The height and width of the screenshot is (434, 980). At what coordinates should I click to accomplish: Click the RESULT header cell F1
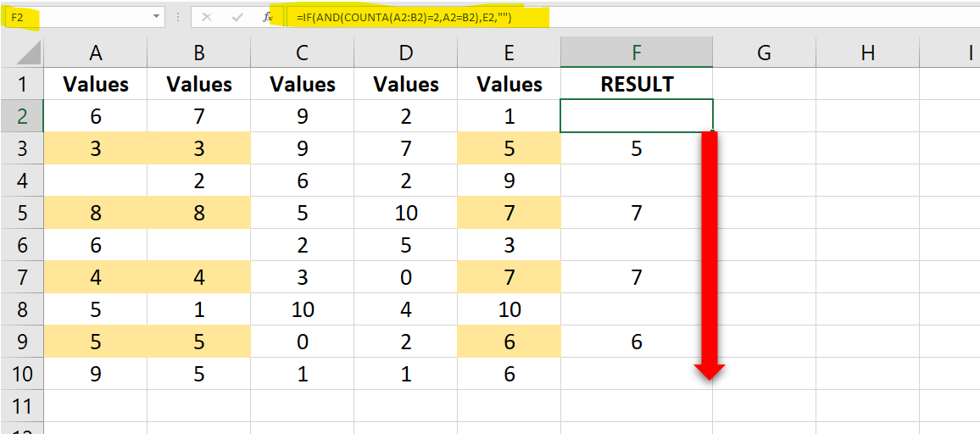click(637, 84)
